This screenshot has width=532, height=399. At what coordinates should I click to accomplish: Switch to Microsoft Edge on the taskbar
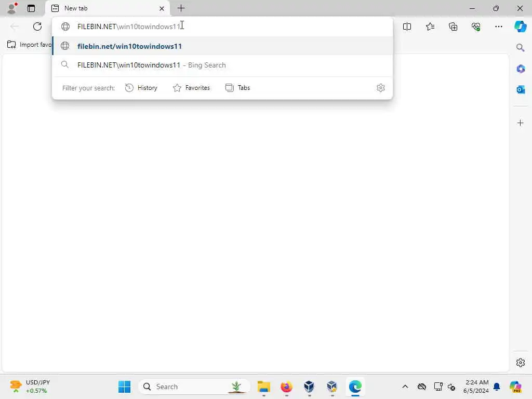click(355, 387)
